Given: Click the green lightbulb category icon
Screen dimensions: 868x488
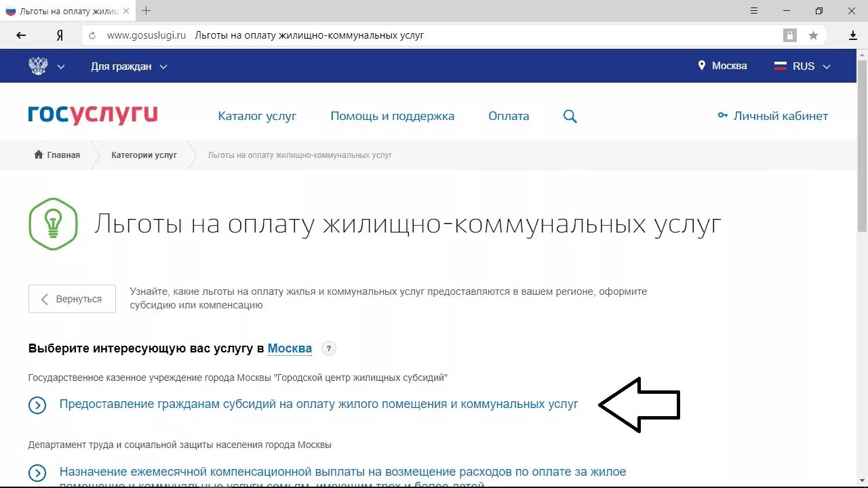Looking at the screenshot, I should click(54, 224).
